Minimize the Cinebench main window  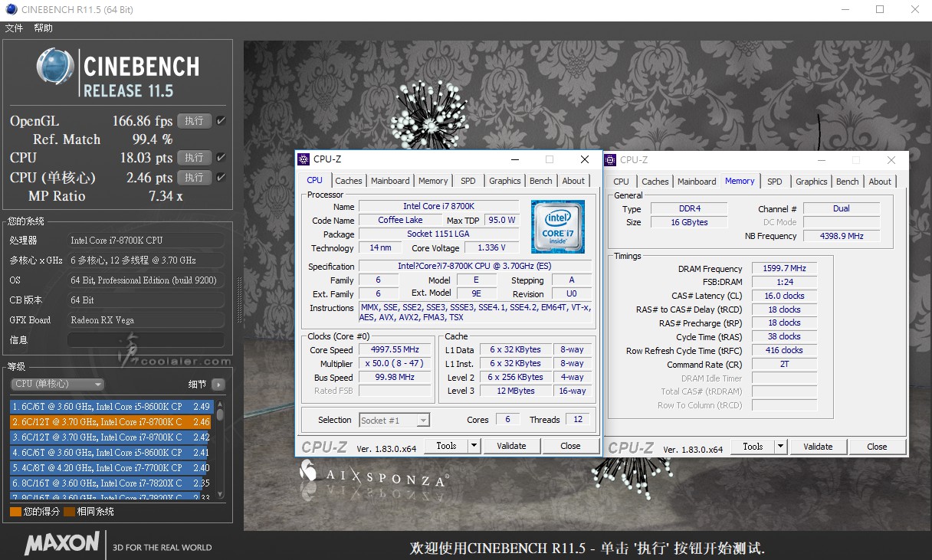[845, 10]
